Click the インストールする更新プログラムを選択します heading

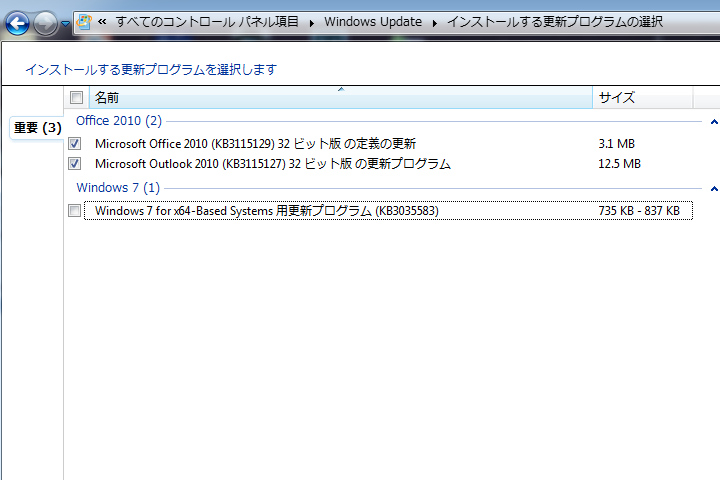pos(151,69)
